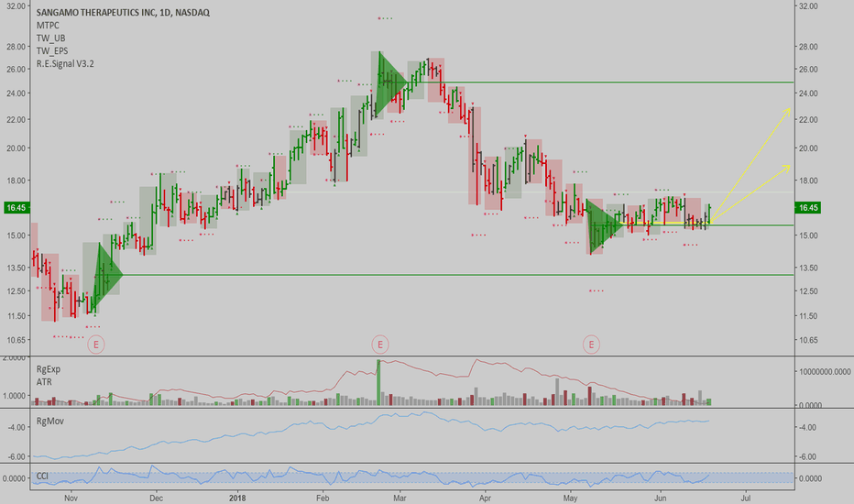Click the 10000000.0000 volume scale value
The image size is (854, 504).
pos(825,372)
